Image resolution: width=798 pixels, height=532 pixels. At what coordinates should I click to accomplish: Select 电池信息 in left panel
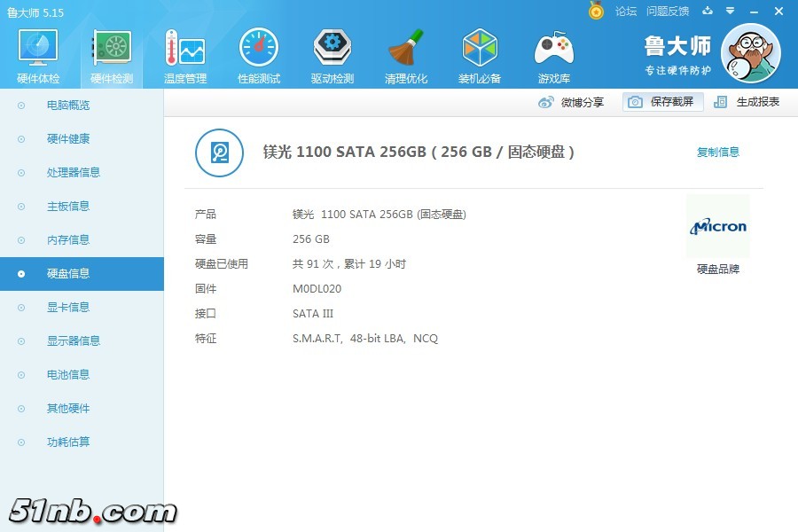[x=68, y=375]
